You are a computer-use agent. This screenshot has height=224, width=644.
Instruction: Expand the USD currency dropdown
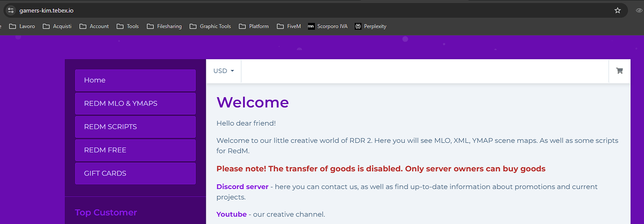tap(224, 71)
